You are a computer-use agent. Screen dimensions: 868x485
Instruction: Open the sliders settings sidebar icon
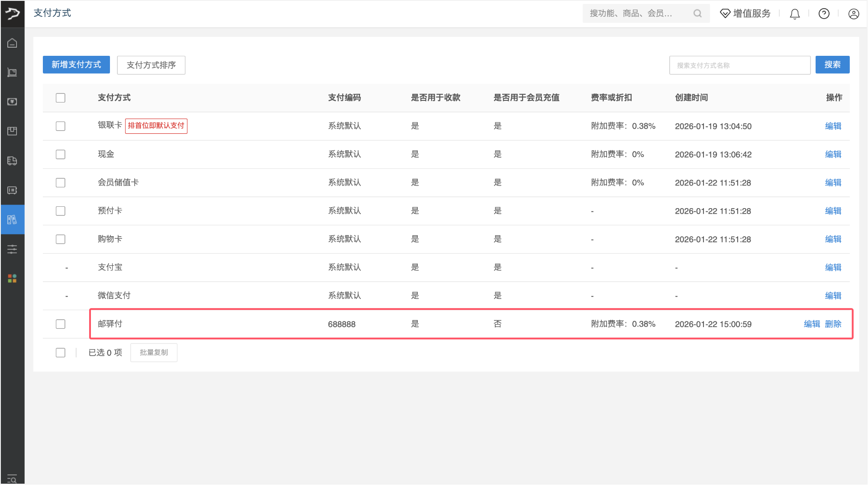(12, 249)
